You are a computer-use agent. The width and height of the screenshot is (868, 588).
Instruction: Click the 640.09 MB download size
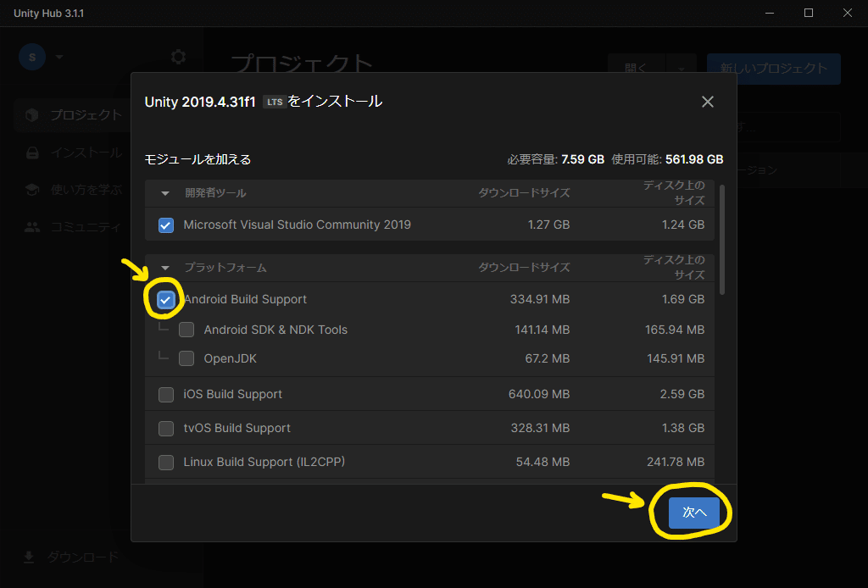tap(539, 394)
